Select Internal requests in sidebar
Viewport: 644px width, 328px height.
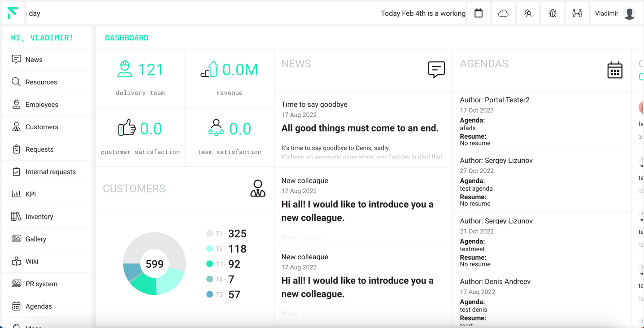[50, 172]
